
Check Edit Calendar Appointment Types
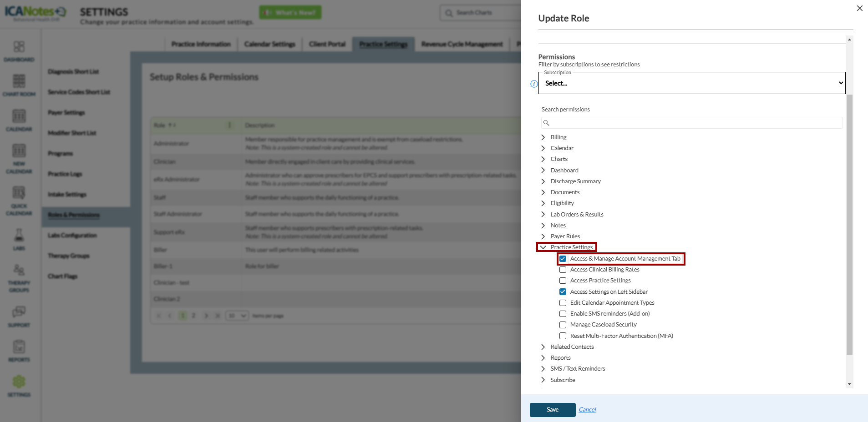click(x=563, y=303)
